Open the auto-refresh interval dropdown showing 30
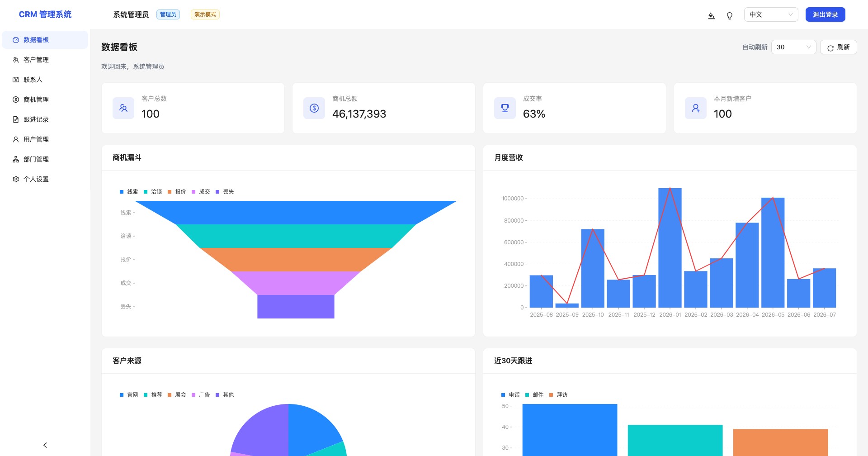Viewport: 868px width, 456px height. pos(793,47)
